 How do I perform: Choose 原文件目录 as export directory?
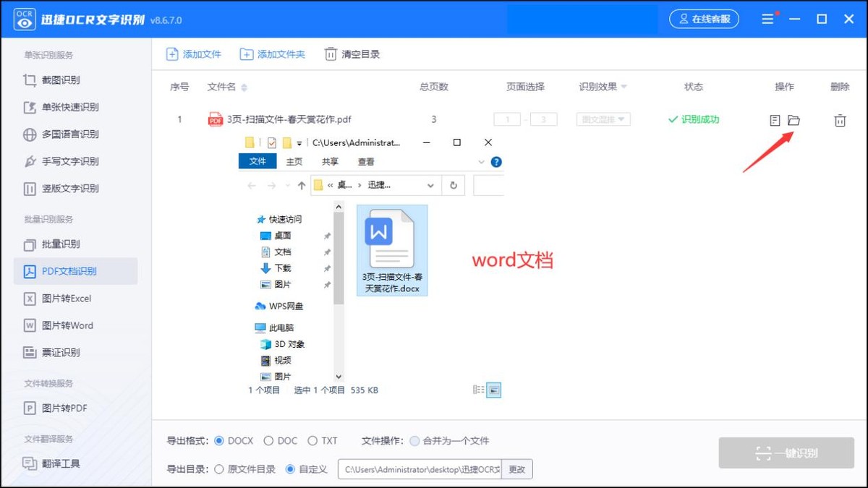coord(244,469)
